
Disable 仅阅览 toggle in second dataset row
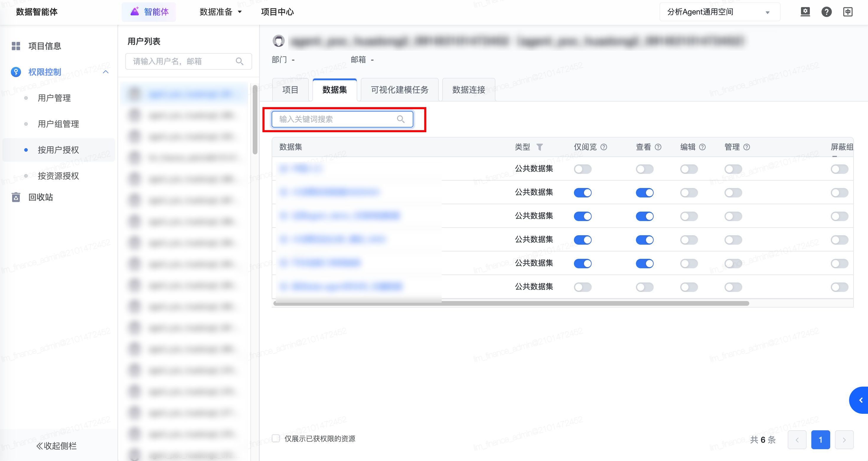[583, 193]
